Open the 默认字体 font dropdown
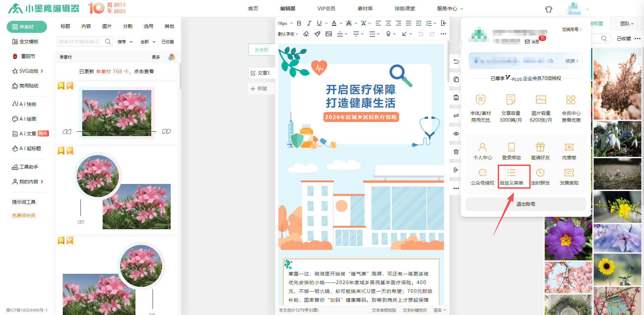Image resolution: width=644 pixels, height=315 pixels. coord(288,34)
